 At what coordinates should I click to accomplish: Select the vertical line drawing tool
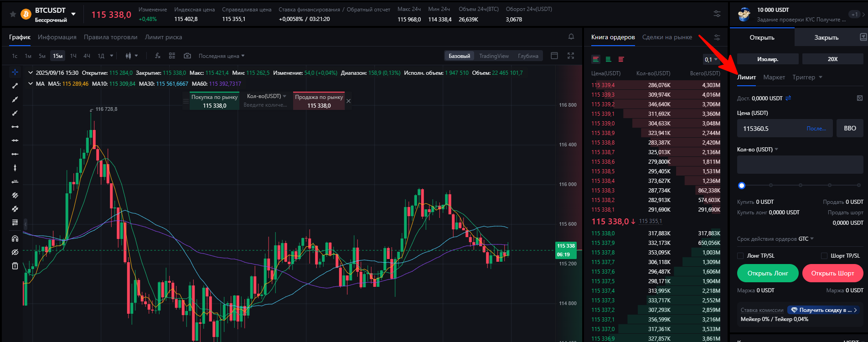15,168
